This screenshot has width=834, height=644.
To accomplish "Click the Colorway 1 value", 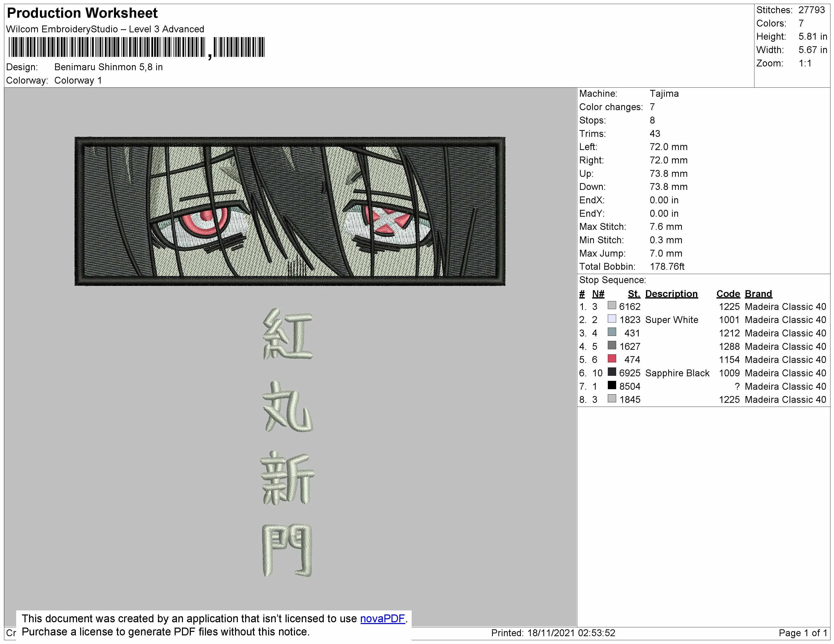I will 78,81.
